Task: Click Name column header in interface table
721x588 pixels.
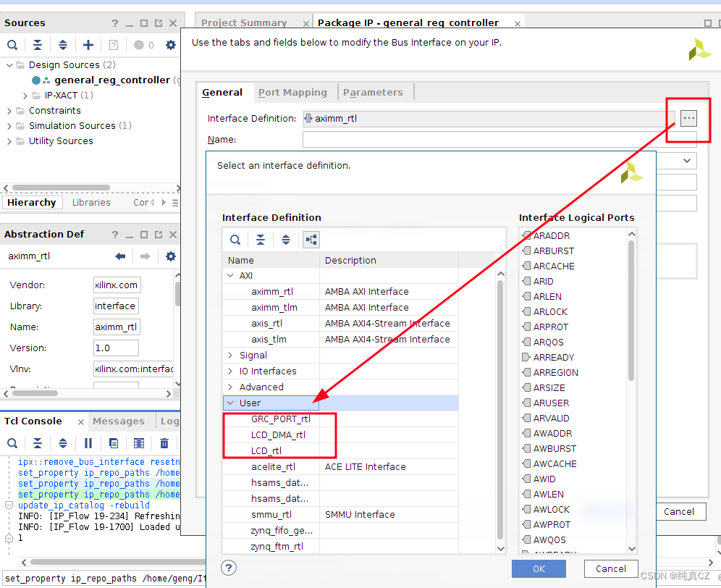Action: click(x=271, y=261)
